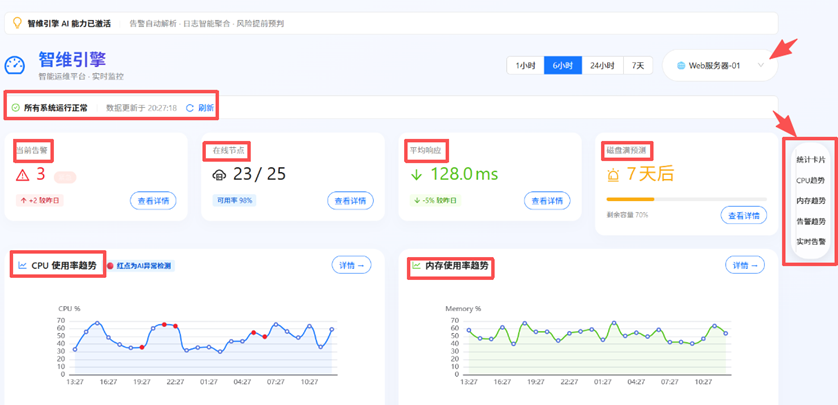Screen dimensions: 838x405
Task: Click the red warning triangle in 当前告警
Action: pos(22,175)
